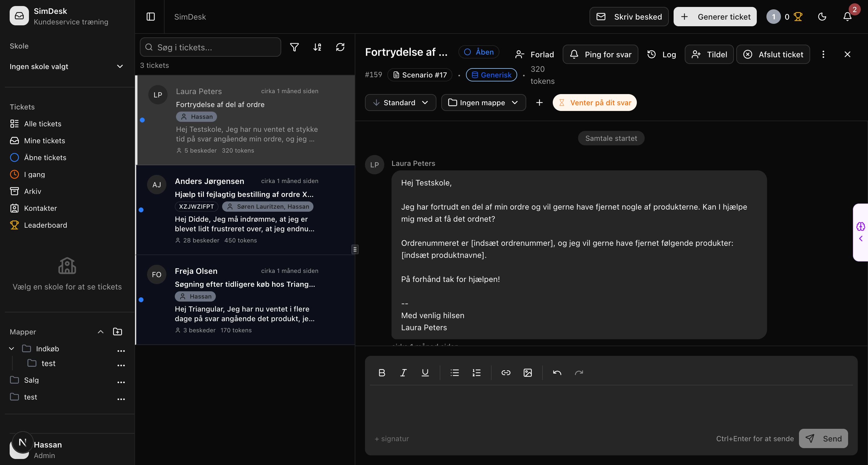Select the Indkøb folder

coord(47,349)
